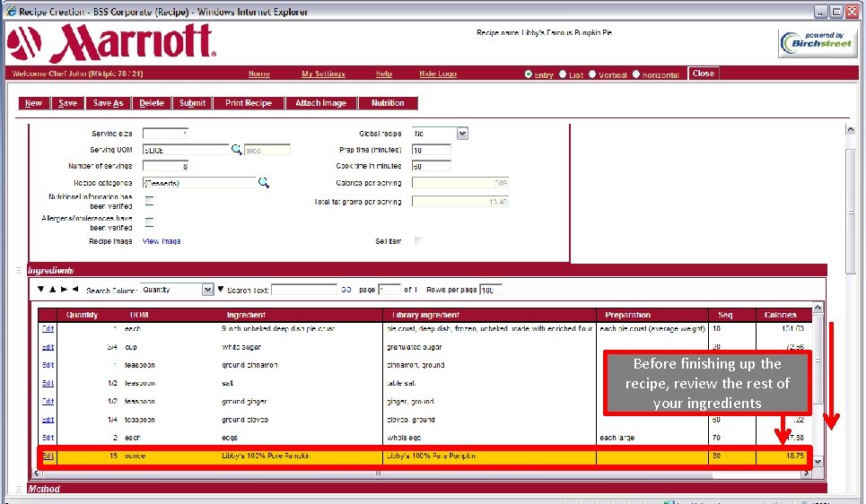Edit the white sugar ingredient row
This screenshot has width=866, height=504.
click(x=48, y=347)
